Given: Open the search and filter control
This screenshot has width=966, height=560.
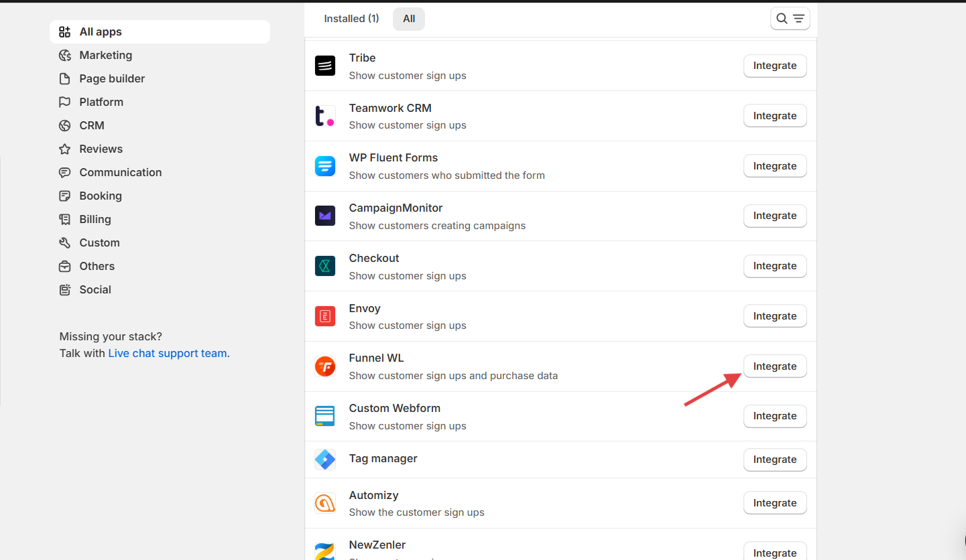Looking at the screenshot, I should [790, 19].
